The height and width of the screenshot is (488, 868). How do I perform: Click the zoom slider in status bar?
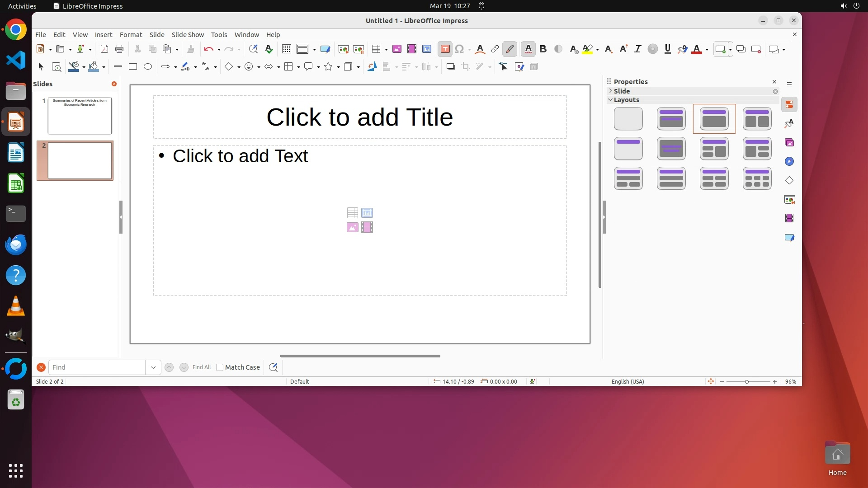[x=747, y=382]
